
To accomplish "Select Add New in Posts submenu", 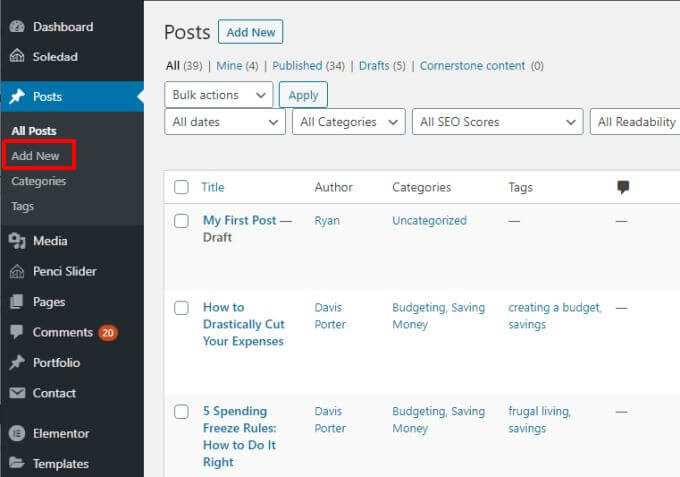I will point(36,156).
